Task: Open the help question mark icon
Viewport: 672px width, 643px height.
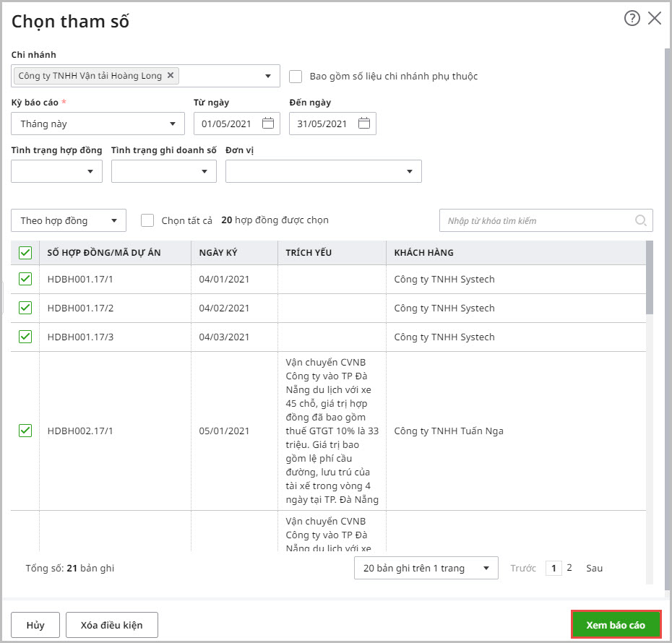Action: pyautogui.click(x=632, y=19)
